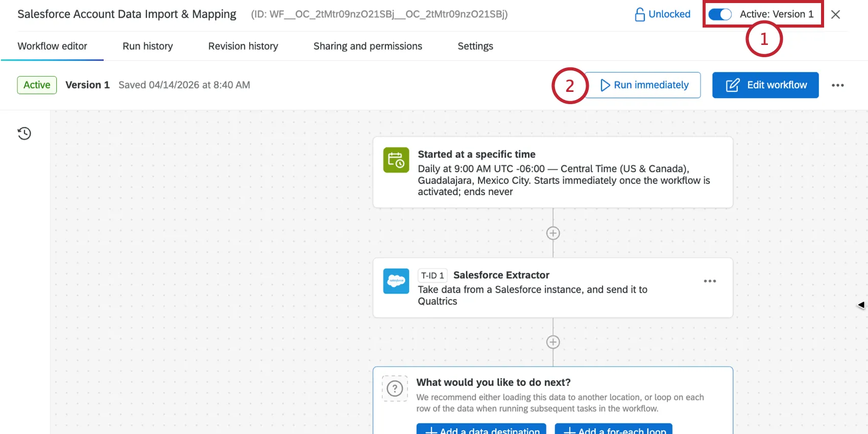Click the Edit workflow button
Image resolution: width=868 pixels, height=434 pixels.
click(765, 85)
